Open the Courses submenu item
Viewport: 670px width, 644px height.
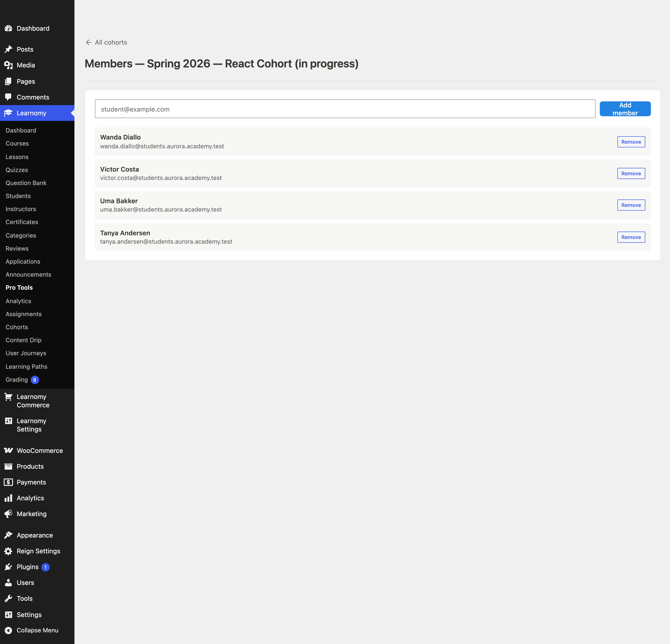coord(17,143)
